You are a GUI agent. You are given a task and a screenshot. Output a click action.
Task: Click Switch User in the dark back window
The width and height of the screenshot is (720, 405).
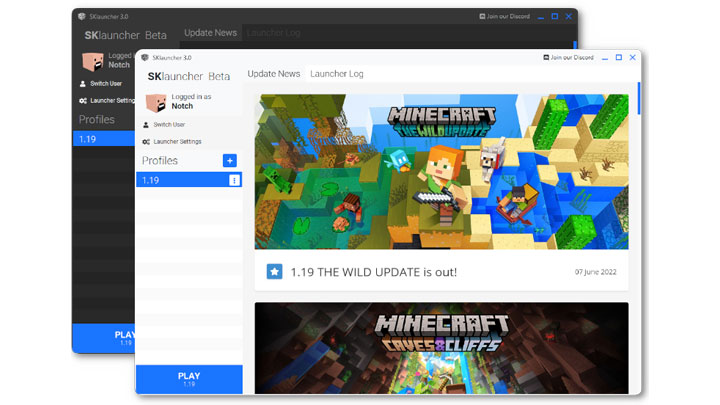point(101,84)
